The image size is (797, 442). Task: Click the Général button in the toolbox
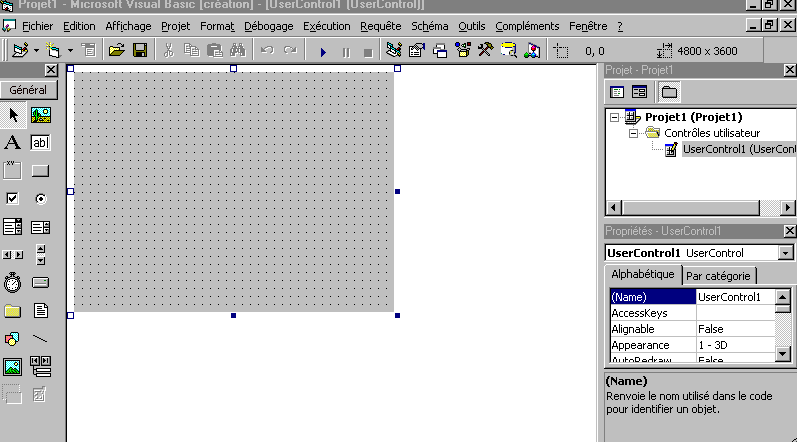click(x=28, y=90)
